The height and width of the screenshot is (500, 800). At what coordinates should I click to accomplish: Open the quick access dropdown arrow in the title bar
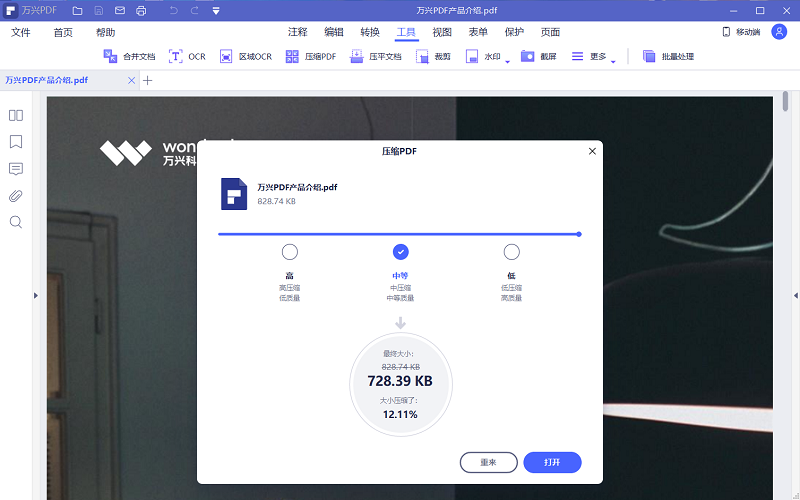(x=217, y=10)
